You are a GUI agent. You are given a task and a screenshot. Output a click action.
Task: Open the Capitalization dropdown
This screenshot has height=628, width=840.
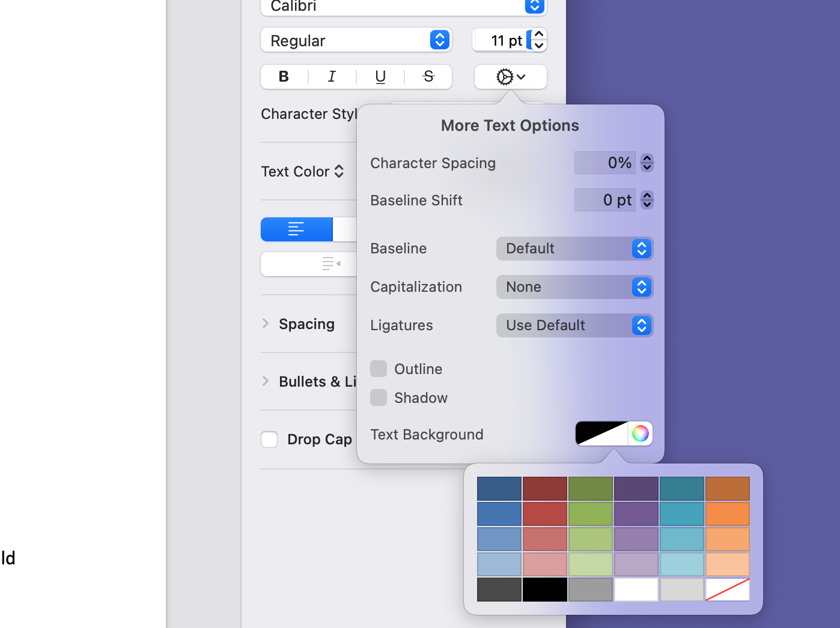point(574,287)
